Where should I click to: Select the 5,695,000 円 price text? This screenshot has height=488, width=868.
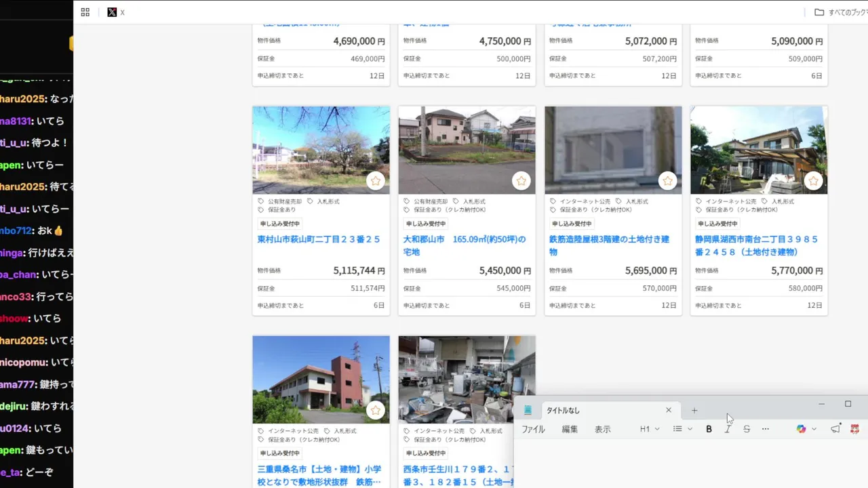[651, 270]
